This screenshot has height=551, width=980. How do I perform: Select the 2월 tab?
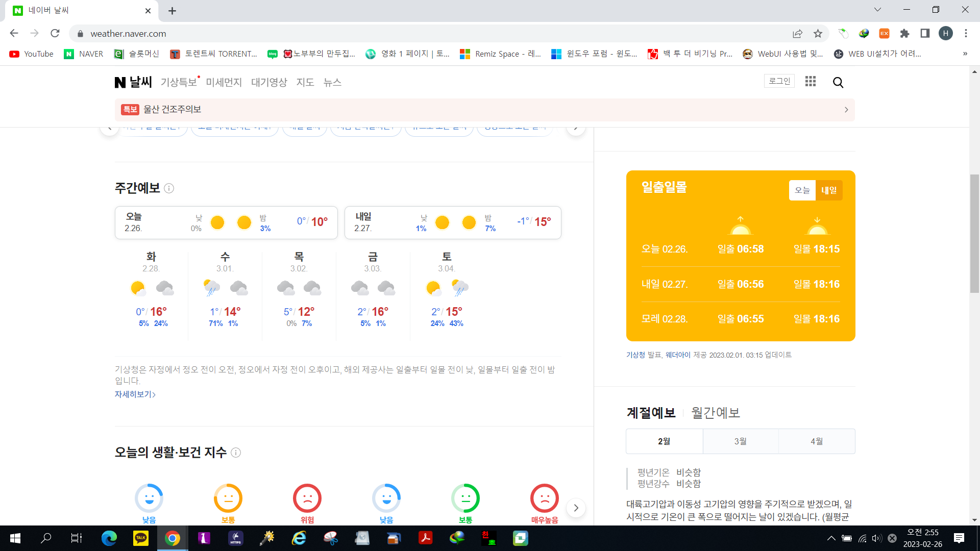664,441
